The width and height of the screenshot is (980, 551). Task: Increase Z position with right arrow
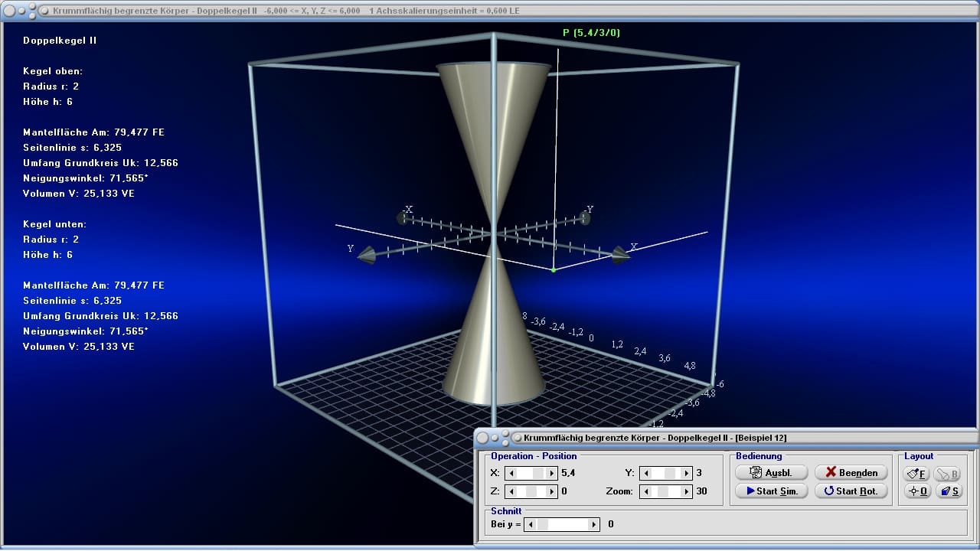[552, 491]
